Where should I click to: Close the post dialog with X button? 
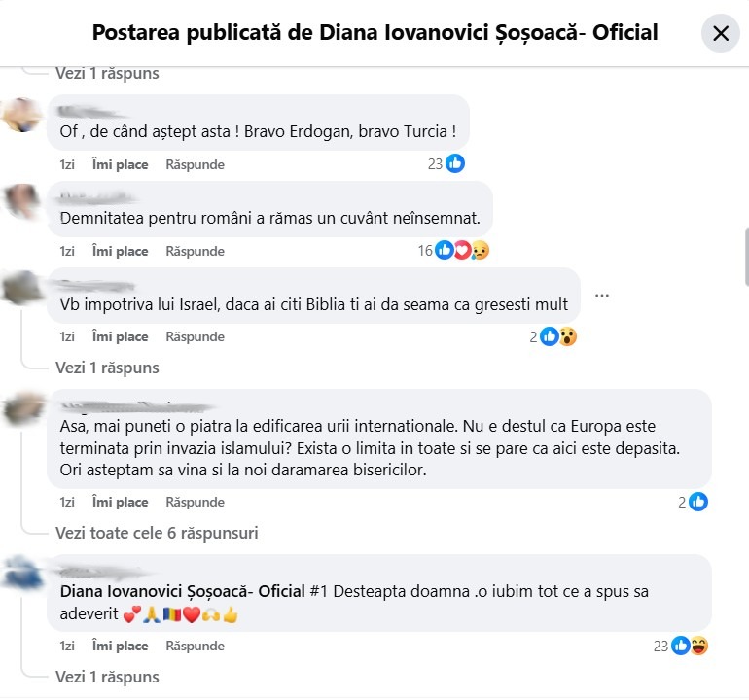[720, 33]
